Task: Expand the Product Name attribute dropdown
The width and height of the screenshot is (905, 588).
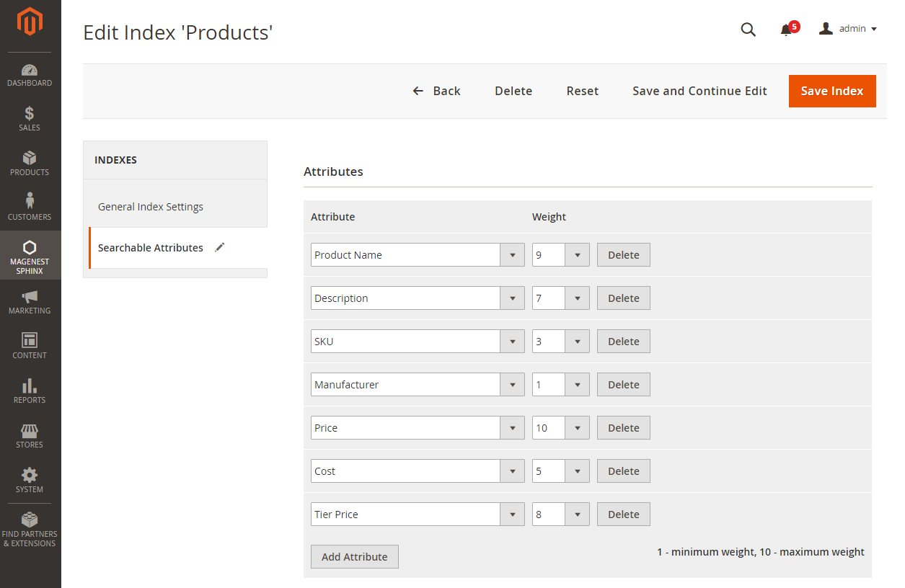Action: [512, 254]
